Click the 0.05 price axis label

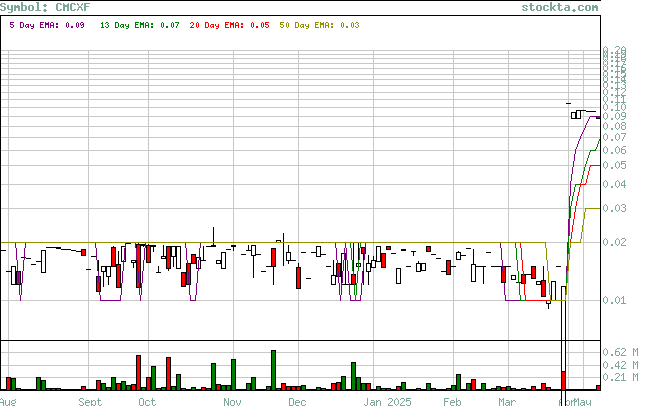614,165
